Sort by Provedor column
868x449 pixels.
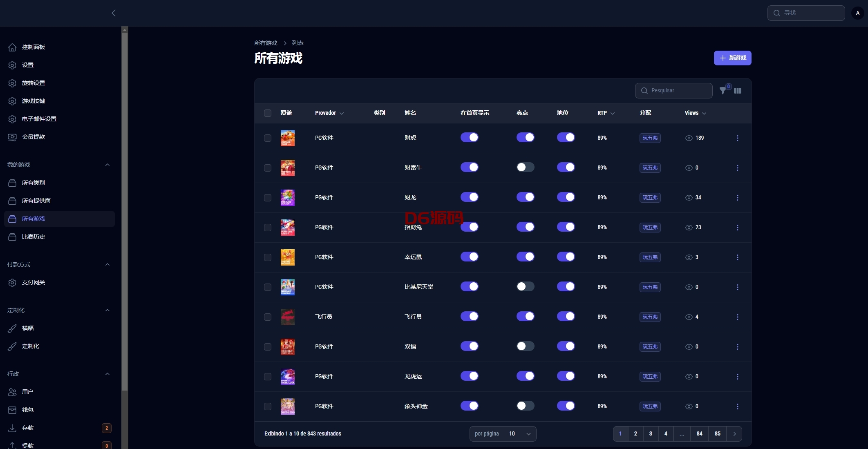329,113
